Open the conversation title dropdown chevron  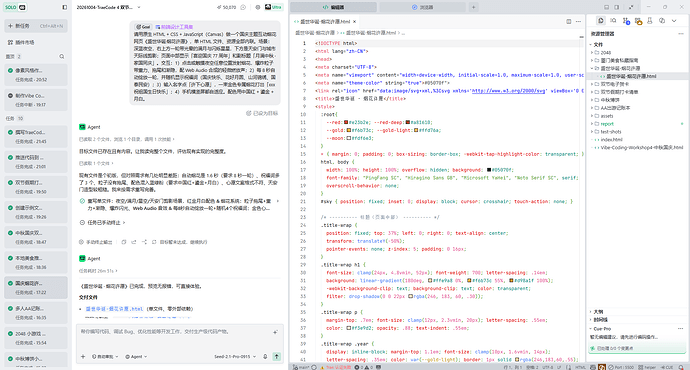(139, 7)
